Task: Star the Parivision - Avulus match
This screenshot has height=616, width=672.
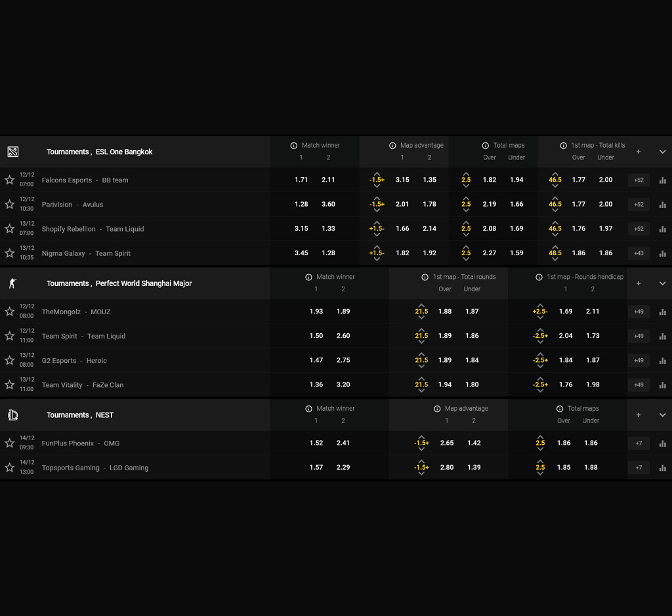Action: click(x=9, y=204)
